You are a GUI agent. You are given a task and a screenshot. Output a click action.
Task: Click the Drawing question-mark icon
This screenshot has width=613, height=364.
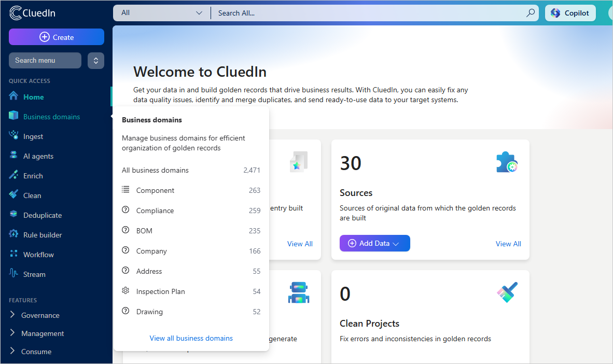pyautogui.click(x=126, y=311)
